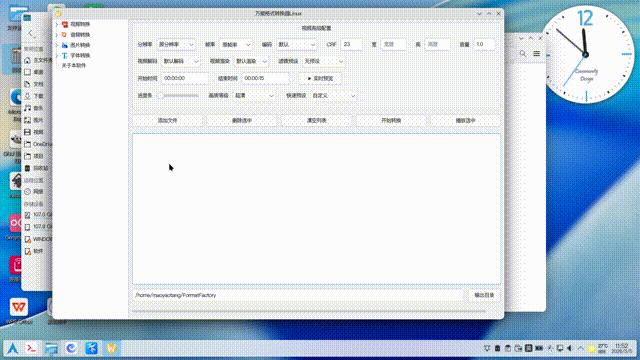Click the trash icon in file manager sidebar
Screen dimensions: 640x360
coord(28,168)
